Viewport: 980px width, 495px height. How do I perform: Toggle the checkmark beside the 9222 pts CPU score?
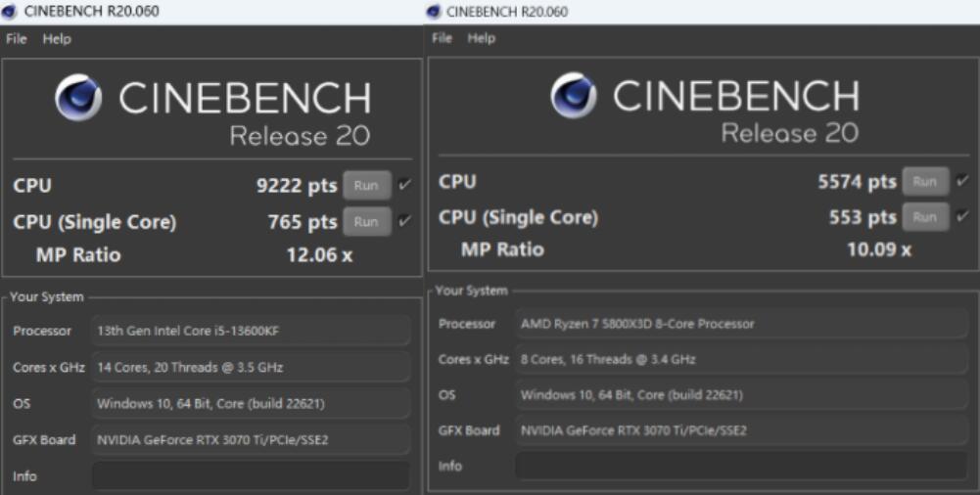pos(405,185)
